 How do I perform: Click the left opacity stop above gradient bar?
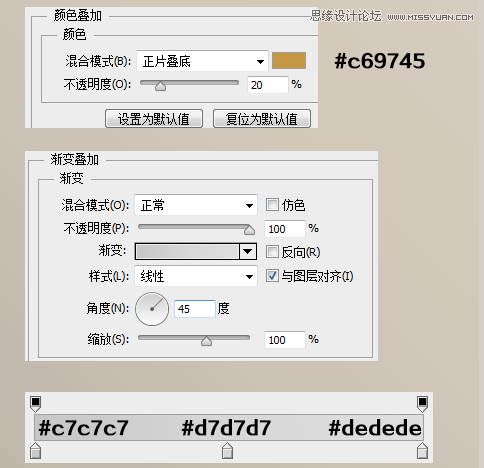[35, 404]
